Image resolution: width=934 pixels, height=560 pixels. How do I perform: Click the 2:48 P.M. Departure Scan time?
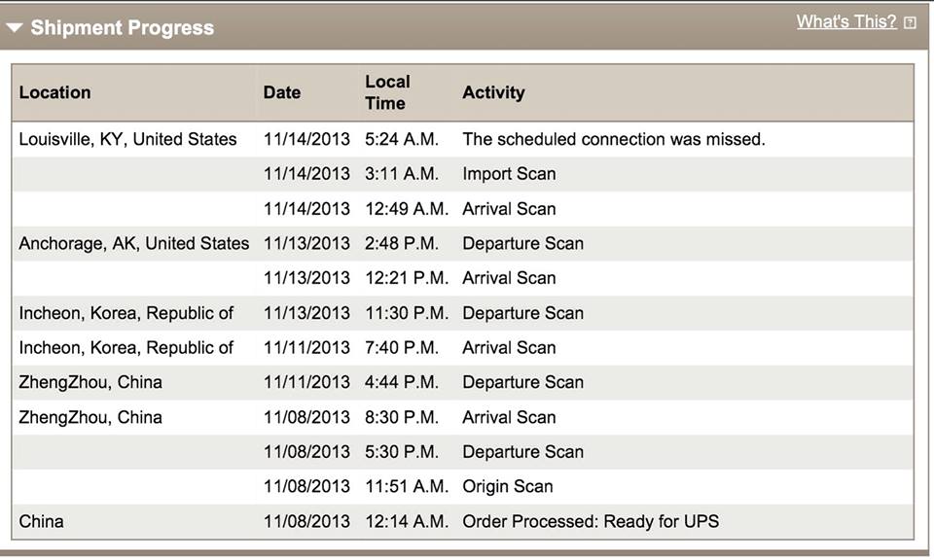(402, 243)
